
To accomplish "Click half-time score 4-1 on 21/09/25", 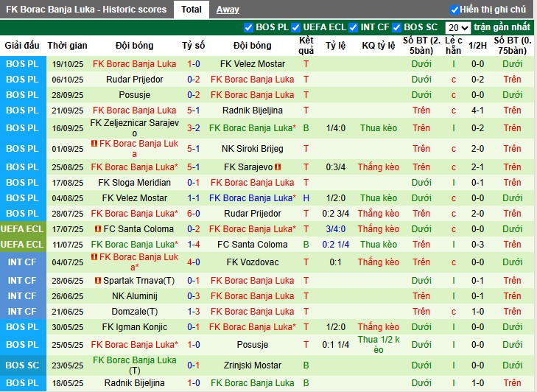I will [477, 111].
